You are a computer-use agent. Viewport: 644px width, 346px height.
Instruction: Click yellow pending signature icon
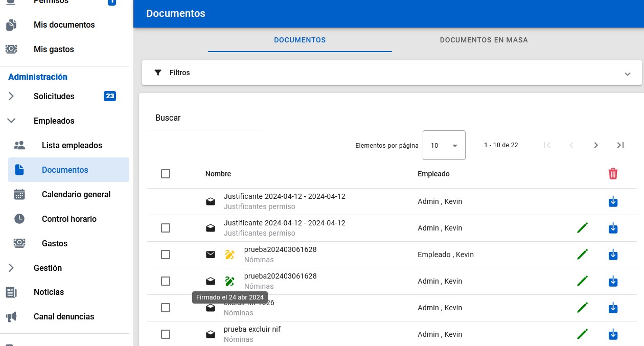[229, 255]
